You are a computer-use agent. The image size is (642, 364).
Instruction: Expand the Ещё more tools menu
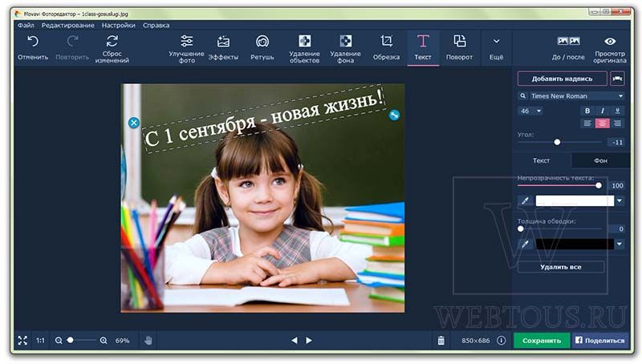496,48
